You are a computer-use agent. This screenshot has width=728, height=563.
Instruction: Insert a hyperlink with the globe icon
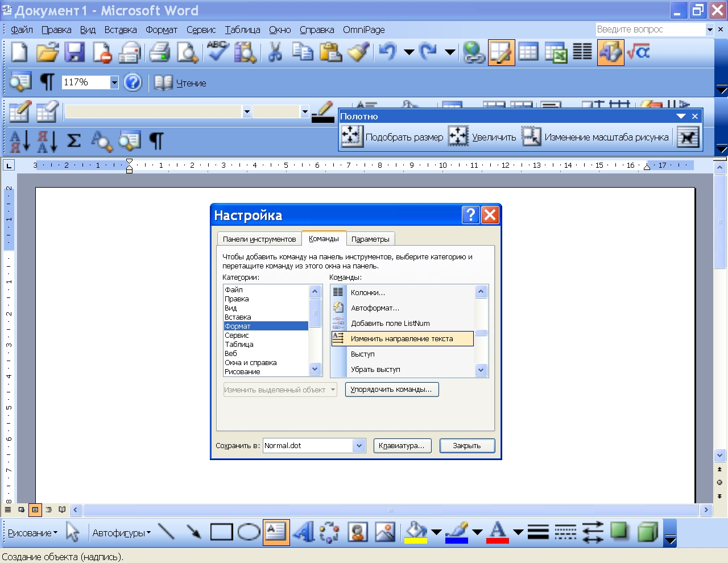[x=474, y=53]
